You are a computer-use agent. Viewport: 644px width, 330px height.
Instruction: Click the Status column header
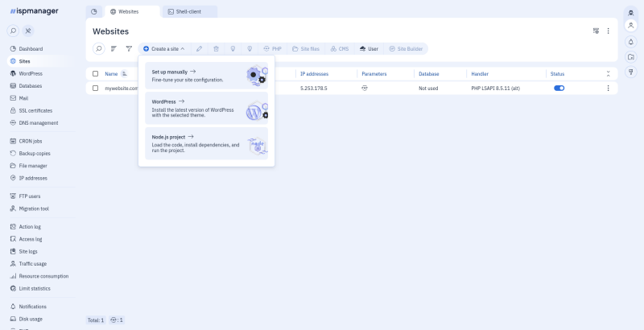click(x=557, y=74)
